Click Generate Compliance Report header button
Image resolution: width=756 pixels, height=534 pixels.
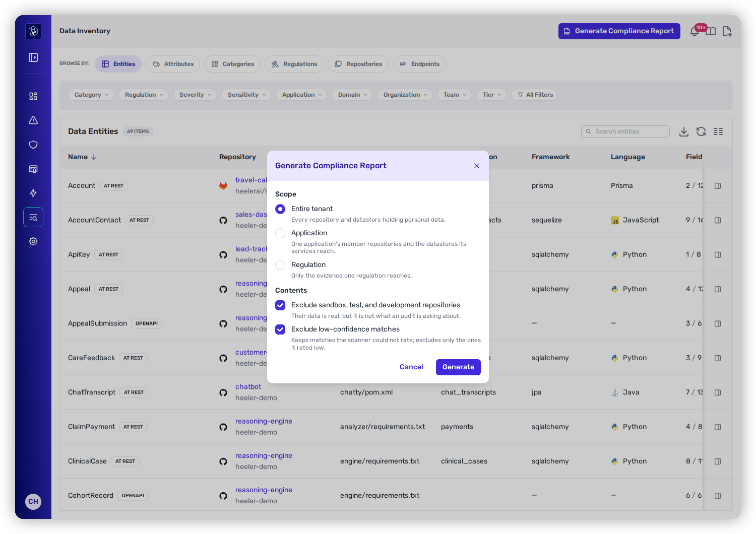click(619, 31)
